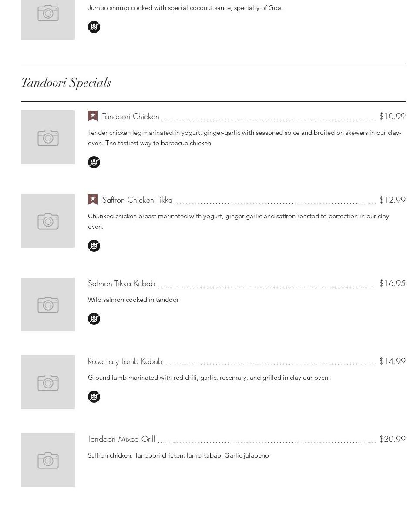Select the Tandoori Chicken dish title
Viewport: 420px width, 505px height.
[x=131, y=117]
